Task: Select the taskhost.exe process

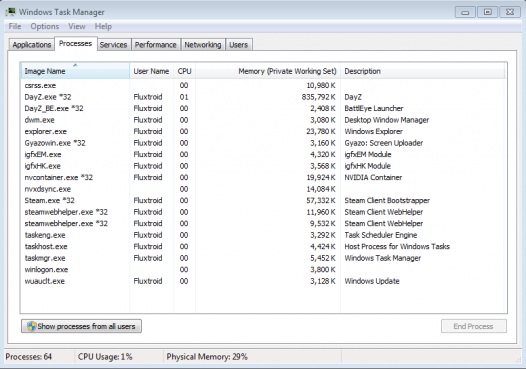Action: (x=263, y=247)
